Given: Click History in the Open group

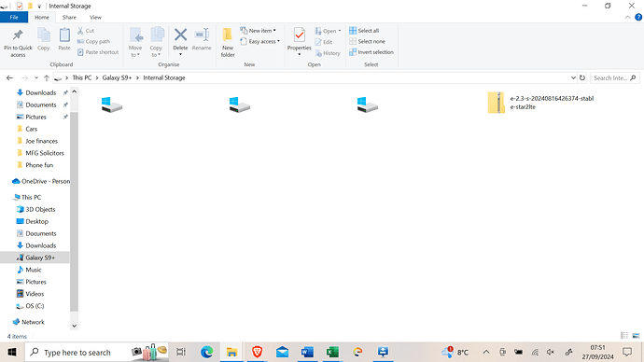Looking at the screenshot, I should pos(328,53).
